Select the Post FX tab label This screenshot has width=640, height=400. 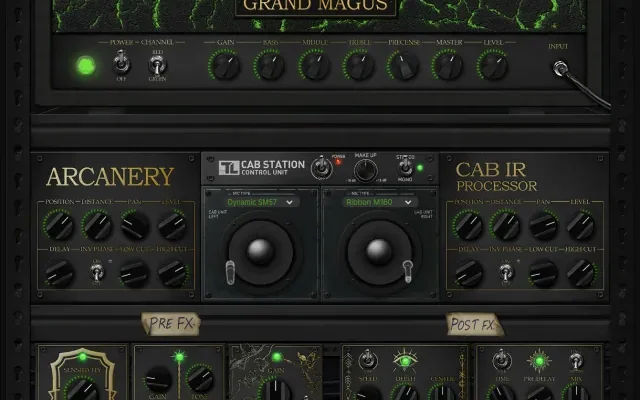tap(474, 323)
